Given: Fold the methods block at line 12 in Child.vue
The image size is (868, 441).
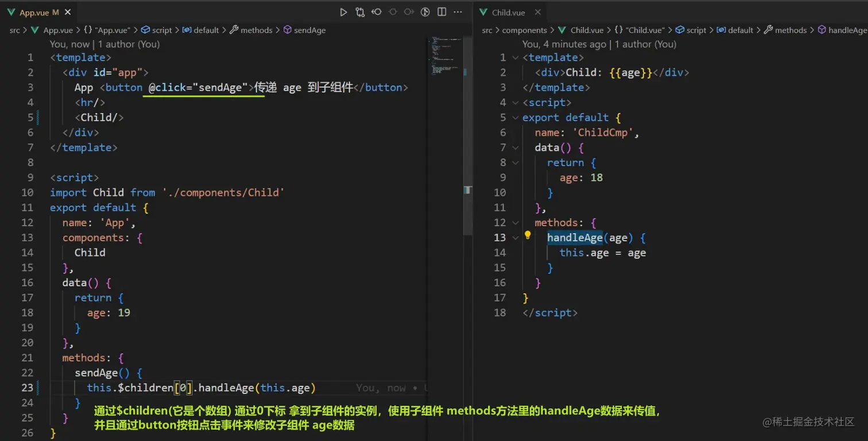Looking at the screenshot, I should (x=515, y=222).
